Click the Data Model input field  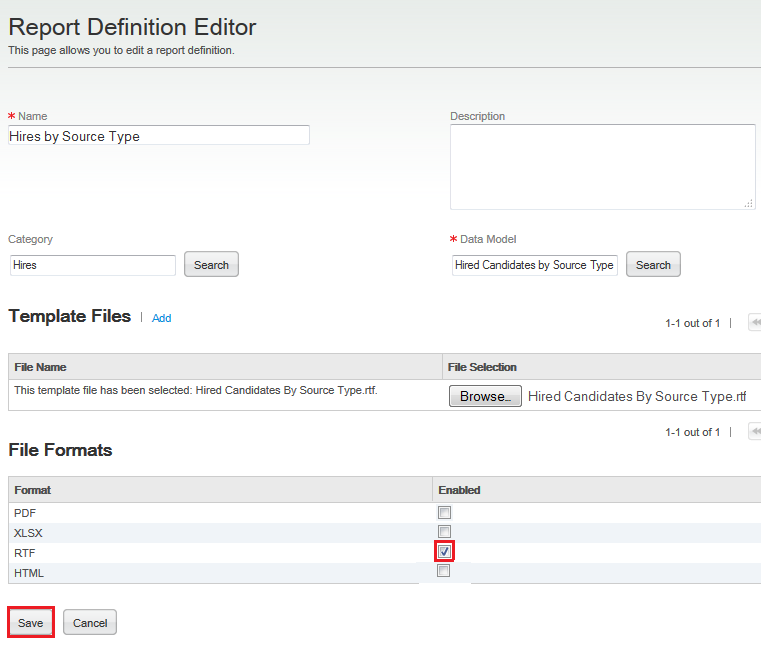tap(535, 265)
